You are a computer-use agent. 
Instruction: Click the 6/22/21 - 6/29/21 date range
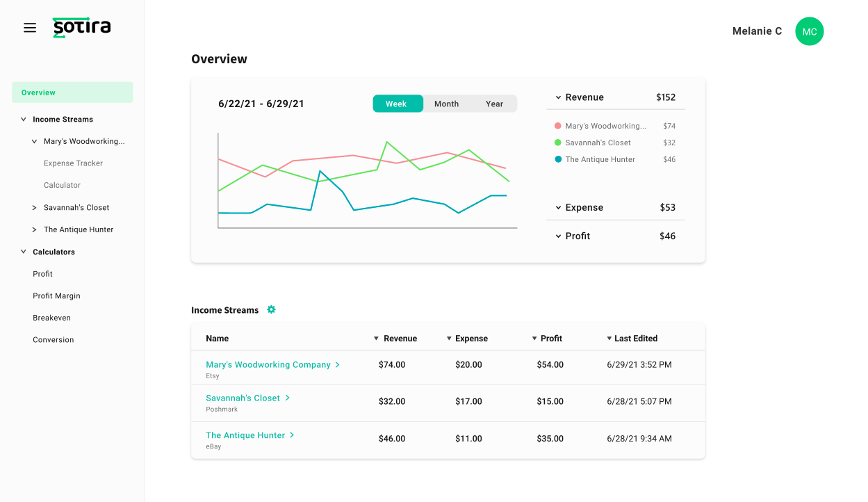tap(261, 104)
